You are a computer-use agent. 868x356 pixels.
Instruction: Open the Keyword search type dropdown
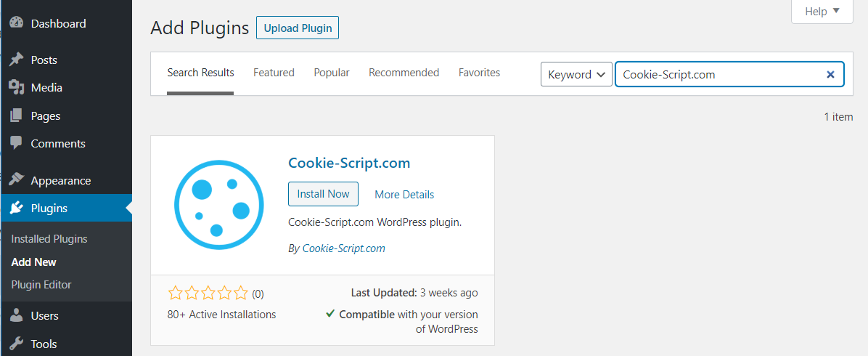576,74
